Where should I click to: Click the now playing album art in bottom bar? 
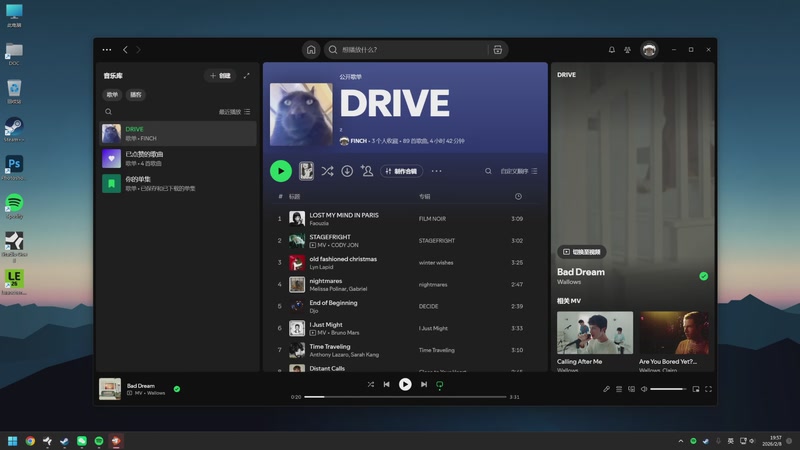coord(110,389)
